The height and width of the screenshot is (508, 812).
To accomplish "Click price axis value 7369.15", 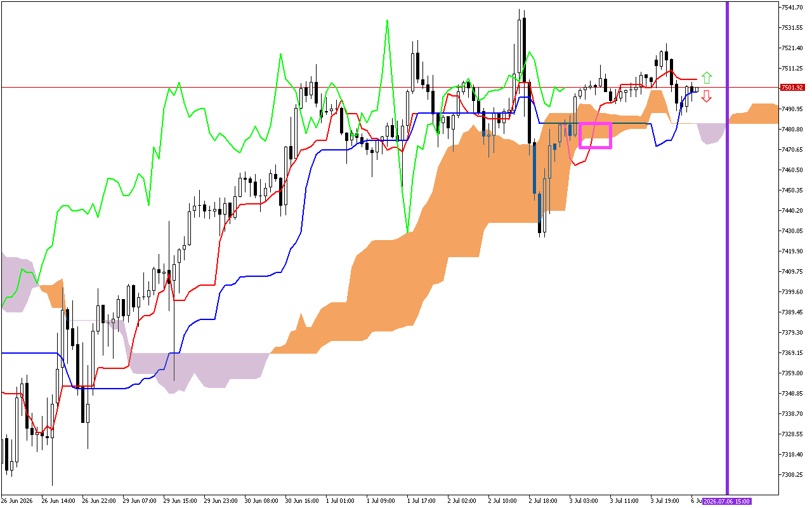I will click(x=793, y=353).
